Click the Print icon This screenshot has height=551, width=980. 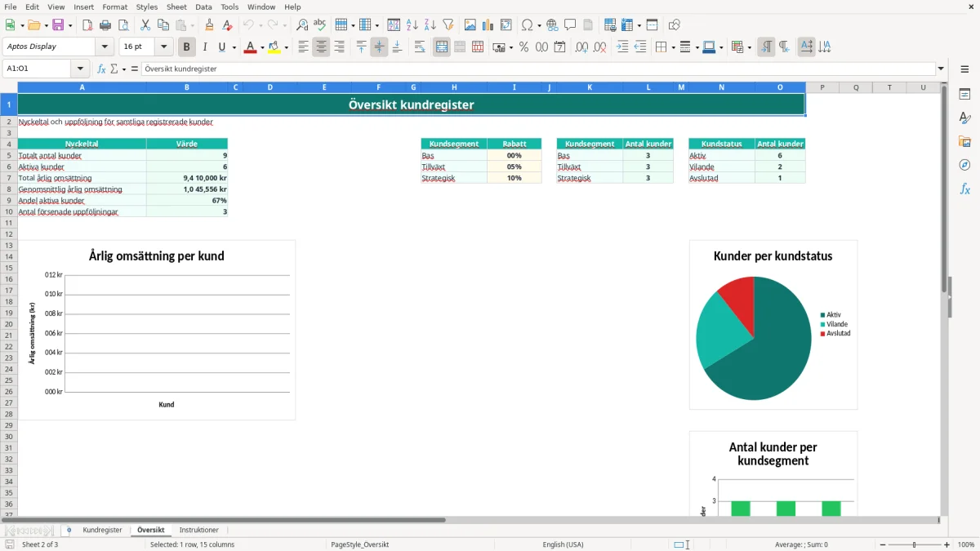pyautogui.click(x=105, y=25)
